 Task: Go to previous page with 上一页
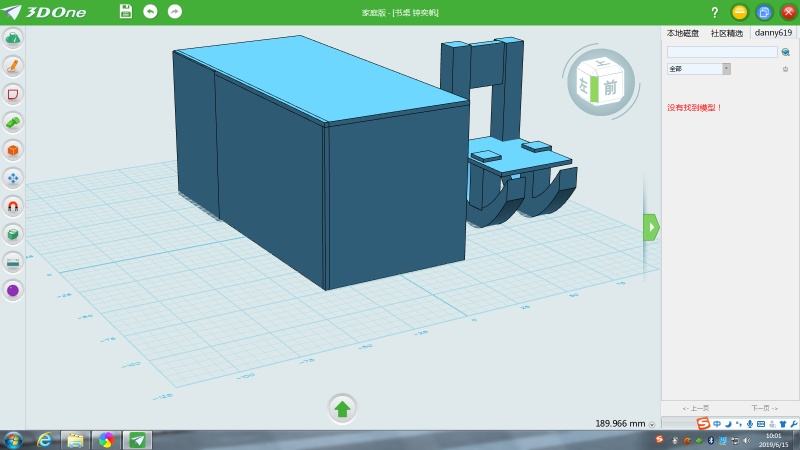pyautogui.click(x=696, y=408)
